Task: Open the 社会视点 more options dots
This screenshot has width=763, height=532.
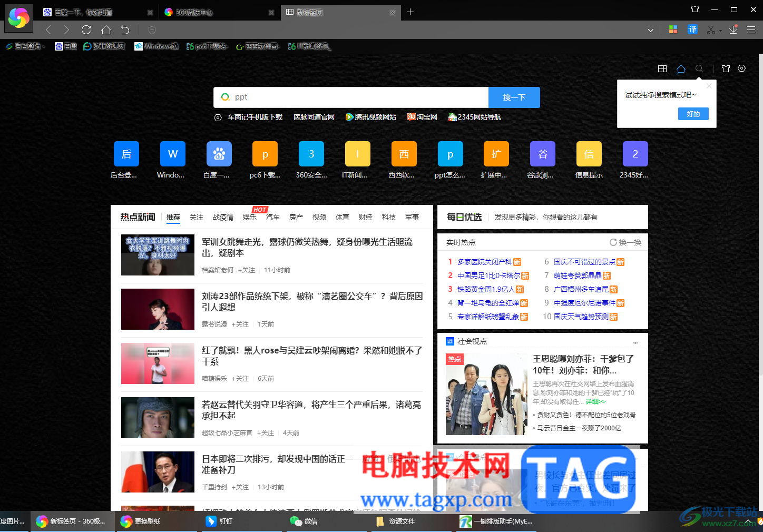Action: tap(635, 342)
